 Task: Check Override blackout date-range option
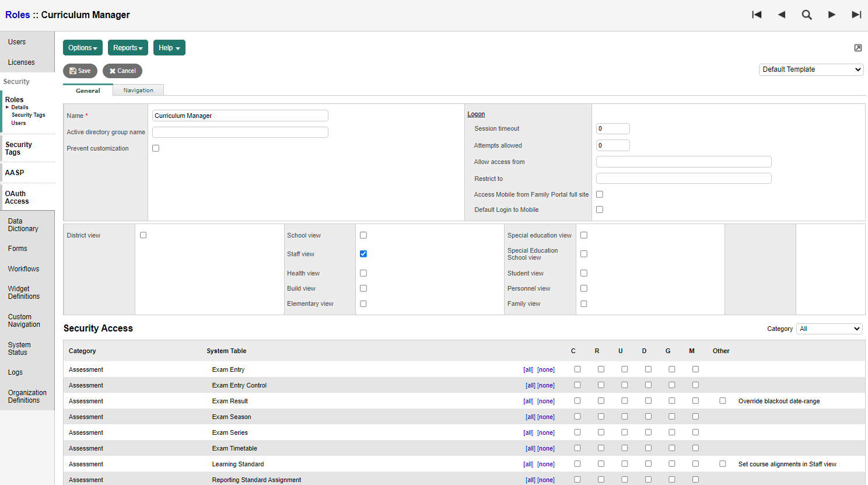pos(723,401)
